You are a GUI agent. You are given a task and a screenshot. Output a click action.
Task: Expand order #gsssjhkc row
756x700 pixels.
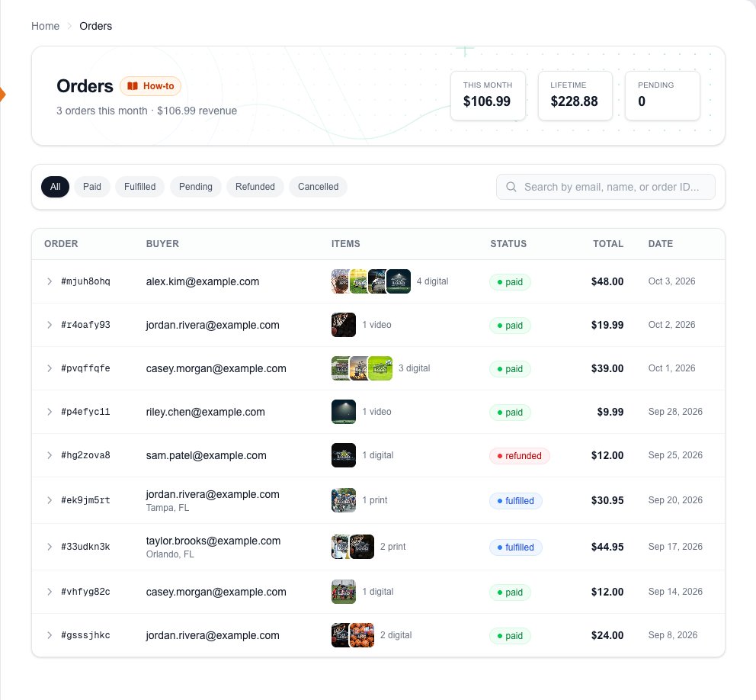pos(50,635)
